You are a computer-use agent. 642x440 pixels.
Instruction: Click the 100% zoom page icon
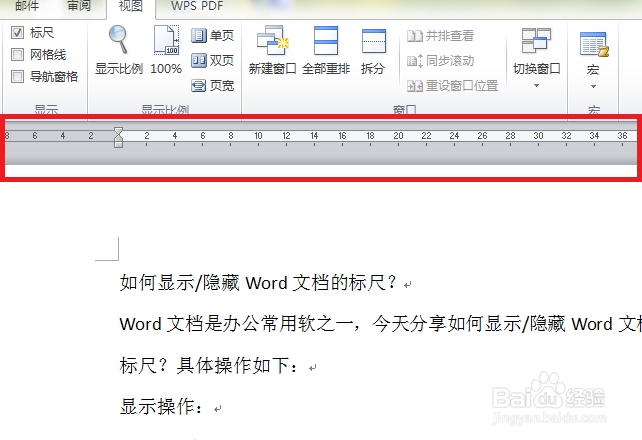(x=166, y=40)
